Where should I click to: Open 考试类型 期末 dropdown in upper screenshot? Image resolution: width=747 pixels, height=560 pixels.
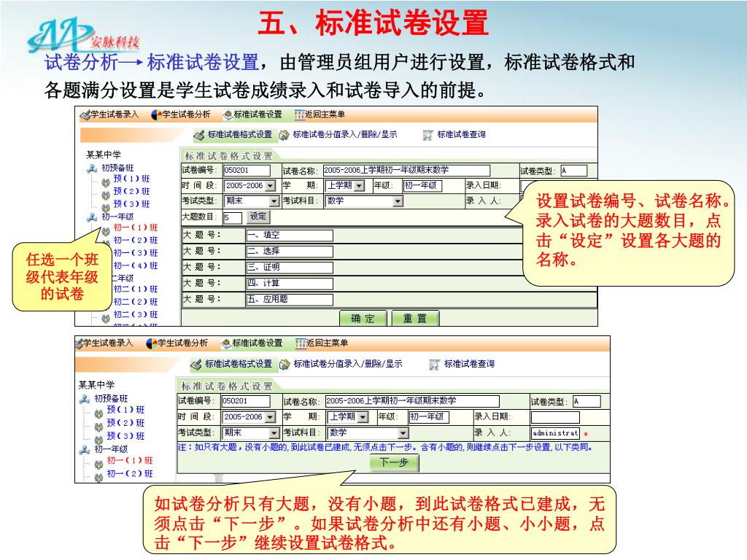pos(274,201)
